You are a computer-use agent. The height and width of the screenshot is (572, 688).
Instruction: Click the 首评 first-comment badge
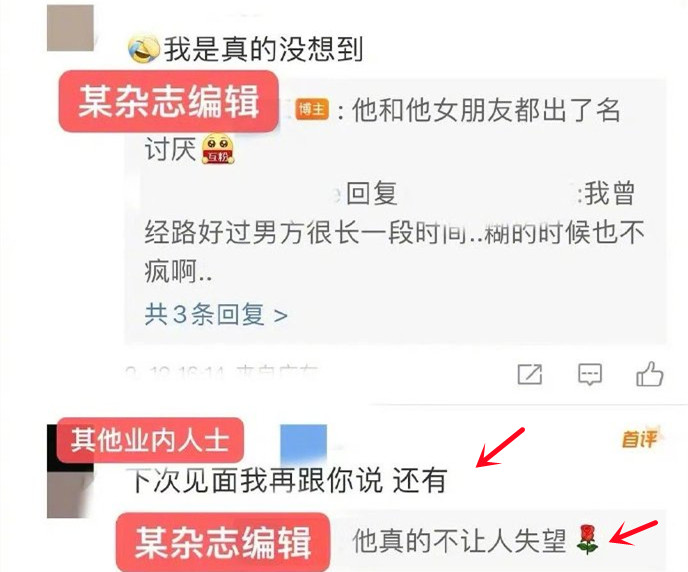(640, 439)
